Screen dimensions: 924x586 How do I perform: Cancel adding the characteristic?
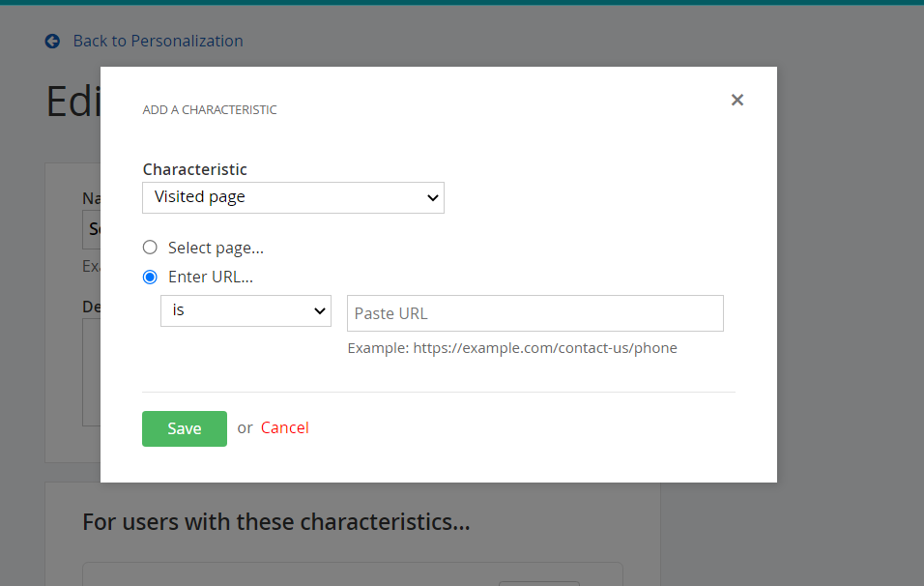click(284, 427)
